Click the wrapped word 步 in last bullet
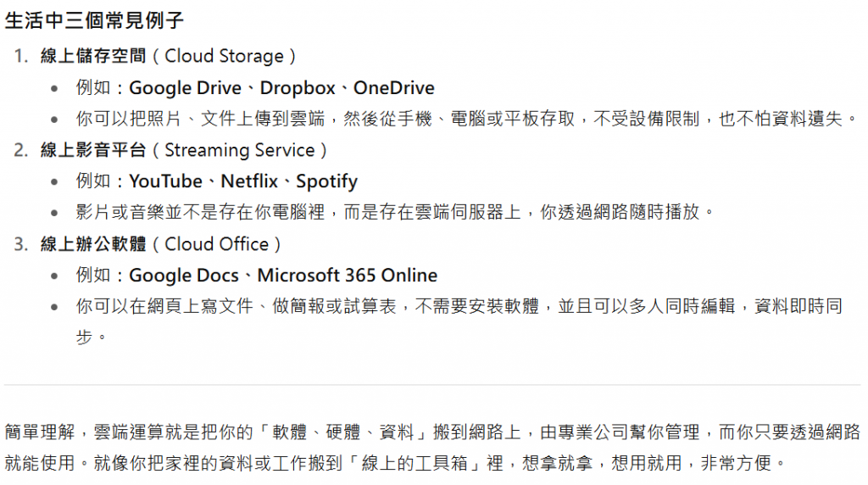This screenshot has height=485, width=868. [84, 337]
